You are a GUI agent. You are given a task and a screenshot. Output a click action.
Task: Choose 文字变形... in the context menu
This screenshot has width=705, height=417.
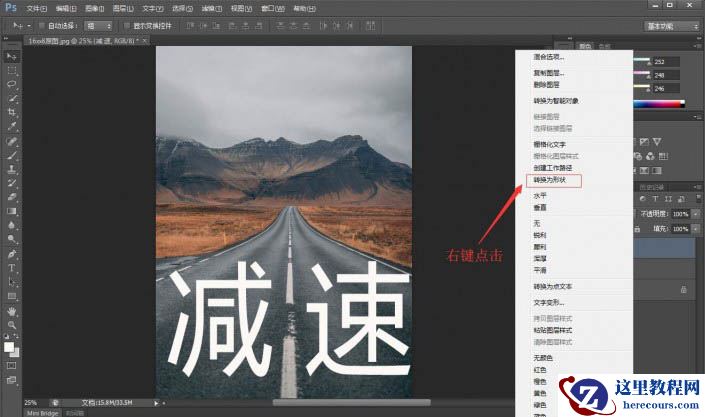tap(549, 302)
